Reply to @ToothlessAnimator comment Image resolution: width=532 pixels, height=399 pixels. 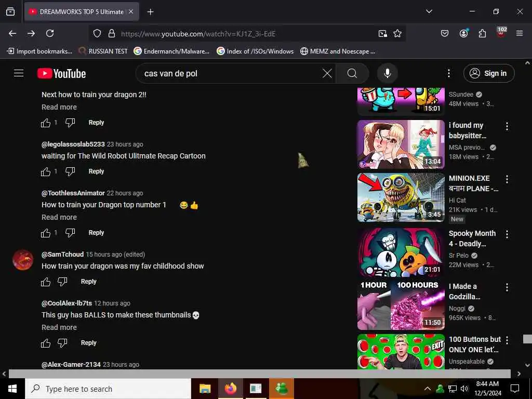pyautogui.click(x=96, y=233)
